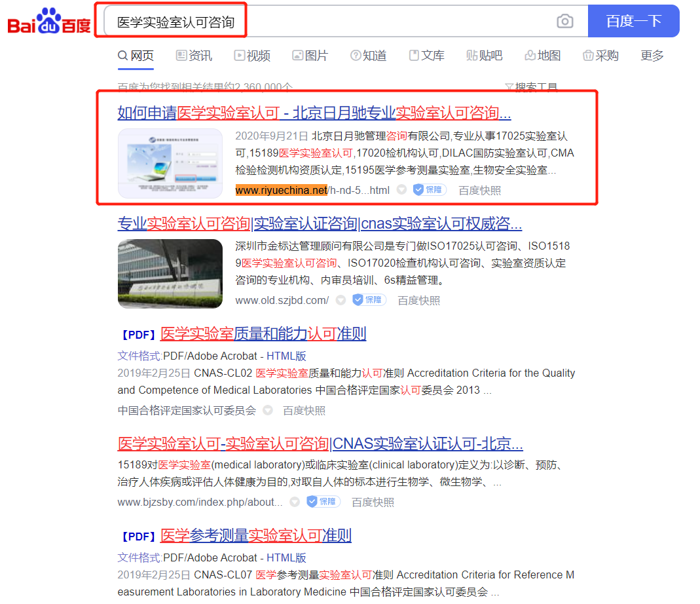This screenshot has height=604, width=700.
Task: Expand arrow beside 中国合格评定国家认可委员会 source
Action: point(267,410)
